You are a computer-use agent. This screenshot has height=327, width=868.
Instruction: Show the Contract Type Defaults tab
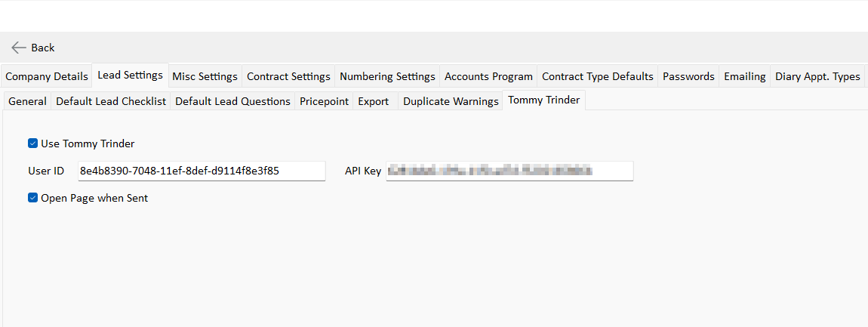[597, 76]
